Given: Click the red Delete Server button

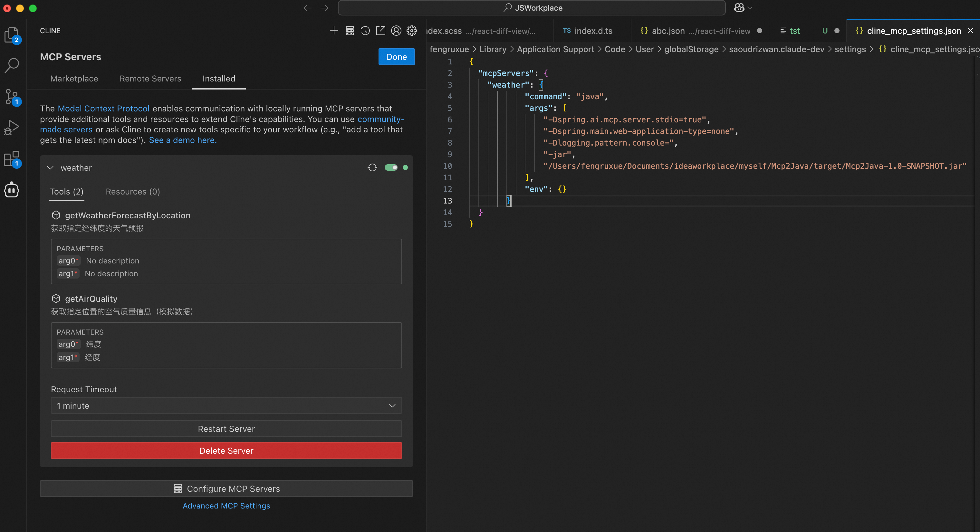Looking at the screenshot, I should pos(226,451).
